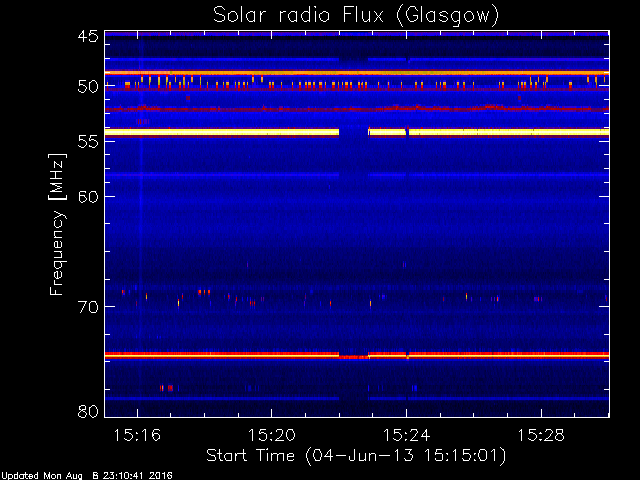Click the '15:20' time axis label
The height and width of the screenshot is (480, 640).
point(272,435)
